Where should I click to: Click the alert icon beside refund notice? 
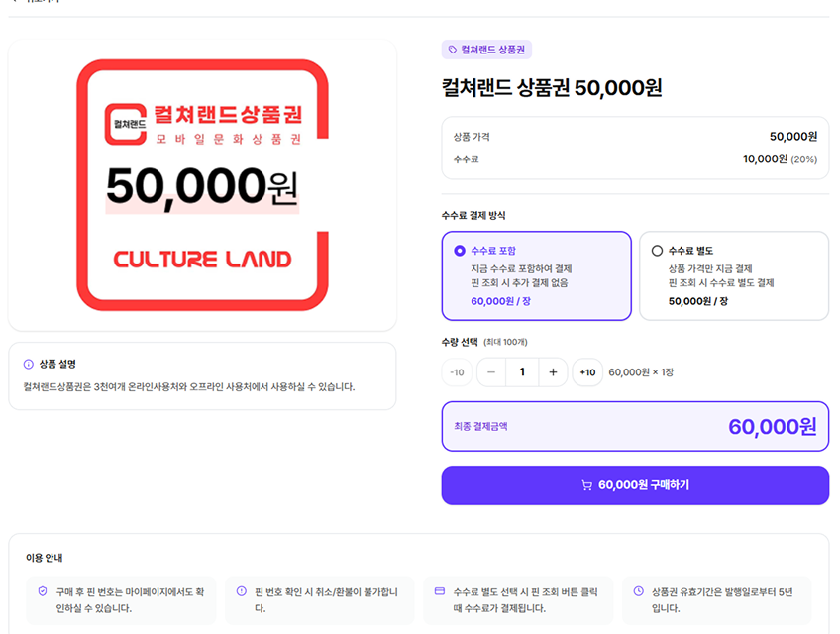click(x=241, y=591)
